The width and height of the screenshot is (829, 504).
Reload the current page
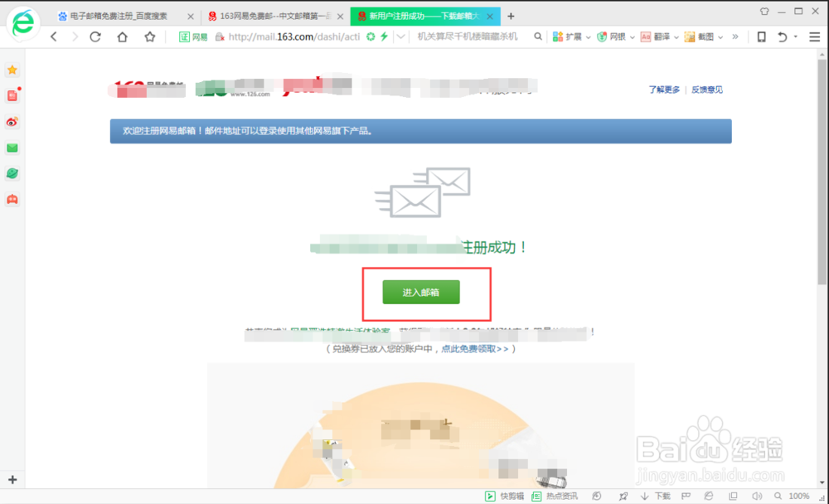click(95, 36)
